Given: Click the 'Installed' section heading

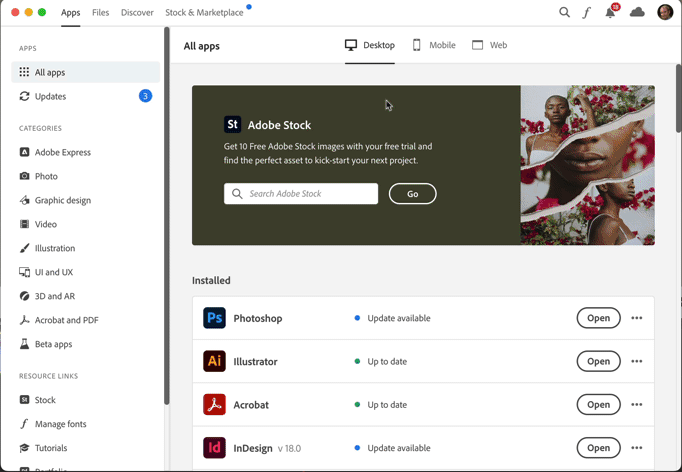Looking at the screenshot, I should pyautogui.click(x=211, y=280).
